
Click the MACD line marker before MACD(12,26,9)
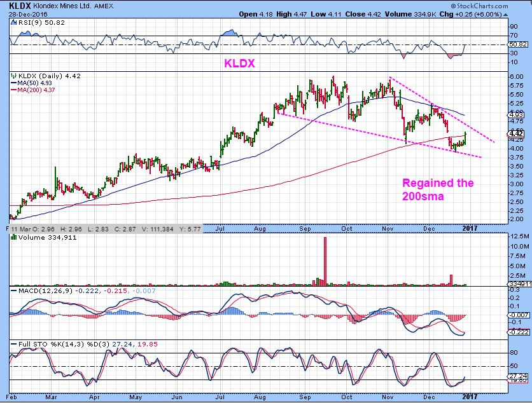(x=14, y=291)
